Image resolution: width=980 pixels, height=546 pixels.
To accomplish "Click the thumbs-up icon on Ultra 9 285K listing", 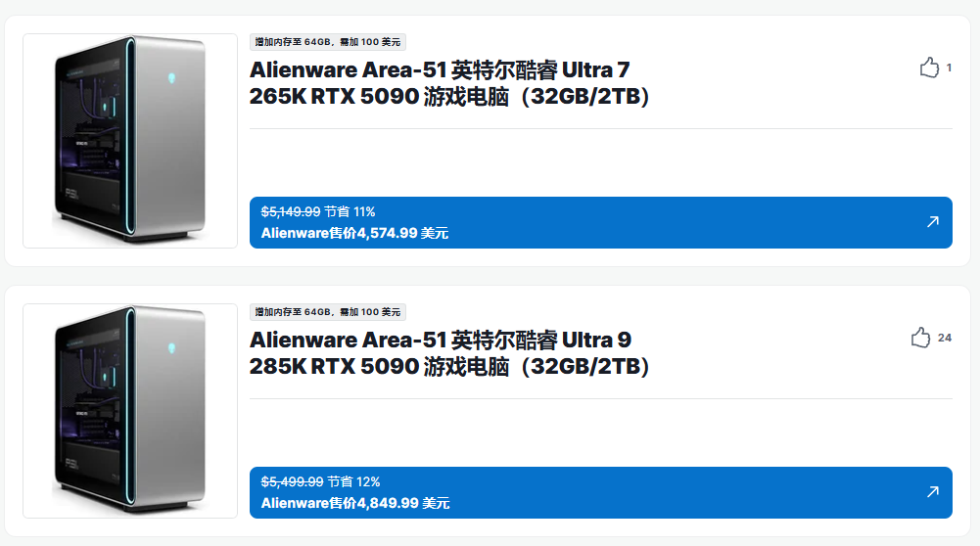I will click(x=920, y=338).
